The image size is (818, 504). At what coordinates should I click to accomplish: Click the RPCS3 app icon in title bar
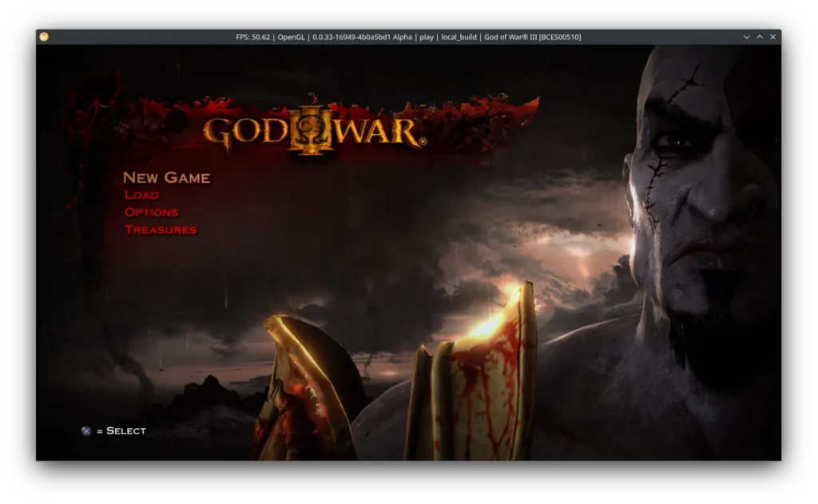44,37
